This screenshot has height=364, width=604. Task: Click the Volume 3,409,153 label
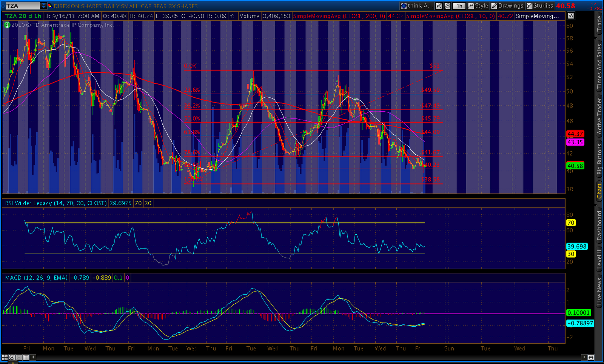tap(265, 16)
